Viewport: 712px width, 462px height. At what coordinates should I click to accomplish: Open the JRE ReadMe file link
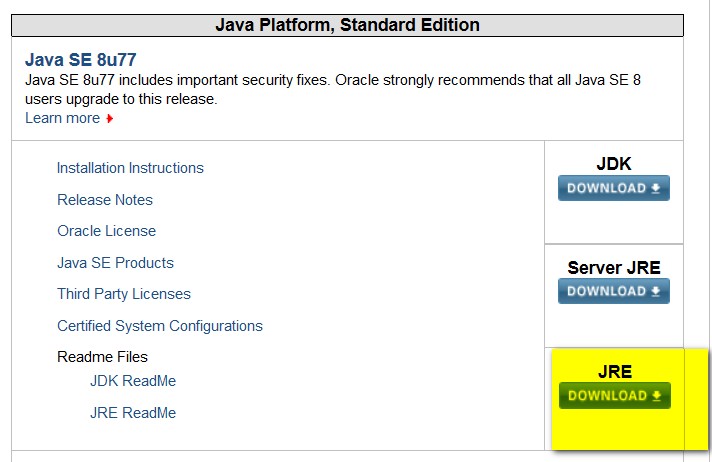[x=133, y=413]
